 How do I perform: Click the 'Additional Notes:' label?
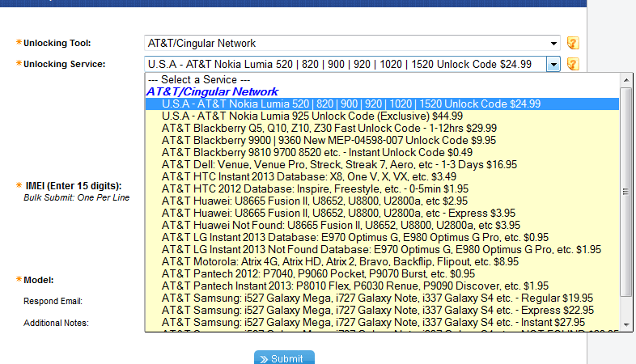[56, 323]
